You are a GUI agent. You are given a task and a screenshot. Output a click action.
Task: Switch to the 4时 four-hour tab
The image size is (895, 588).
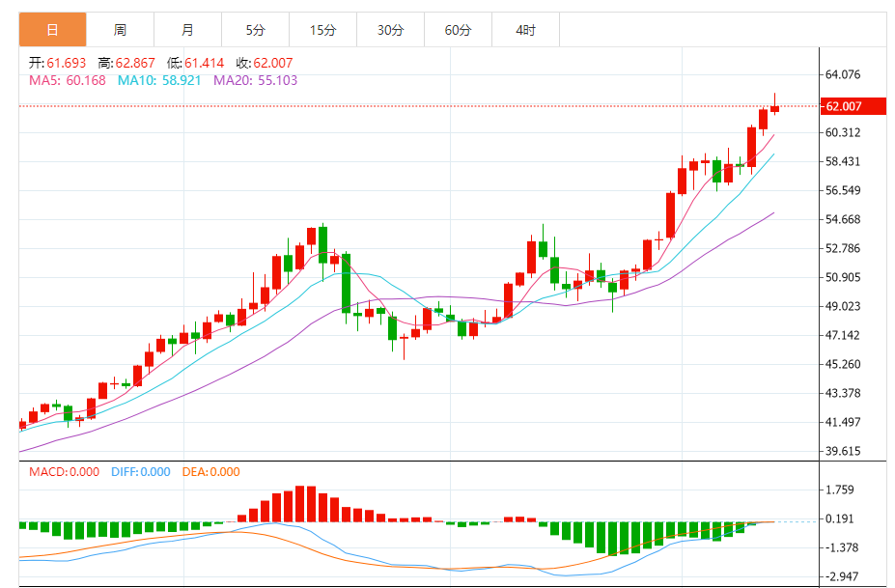pyautogui.click(x=525, y=30)
